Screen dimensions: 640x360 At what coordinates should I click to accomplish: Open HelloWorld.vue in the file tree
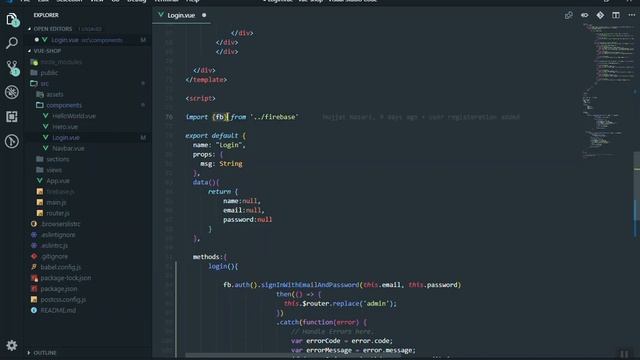pyautogui.click(x=74, y=116)
